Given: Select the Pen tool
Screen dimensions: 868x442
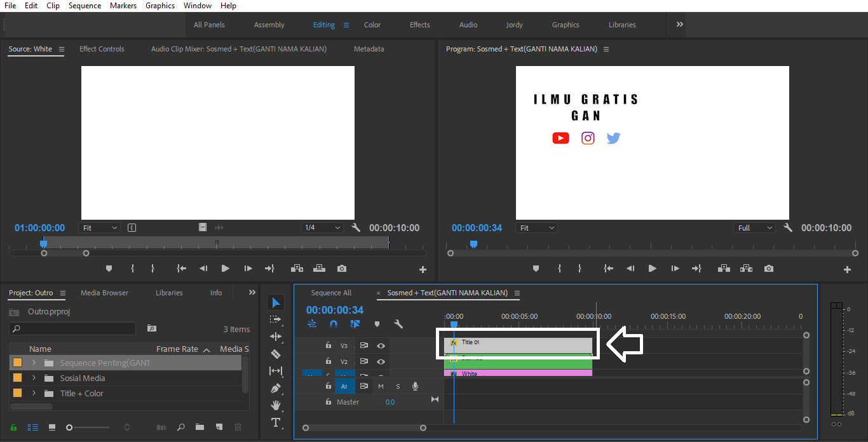Looking at the screenshot, I should pos(276,388).
